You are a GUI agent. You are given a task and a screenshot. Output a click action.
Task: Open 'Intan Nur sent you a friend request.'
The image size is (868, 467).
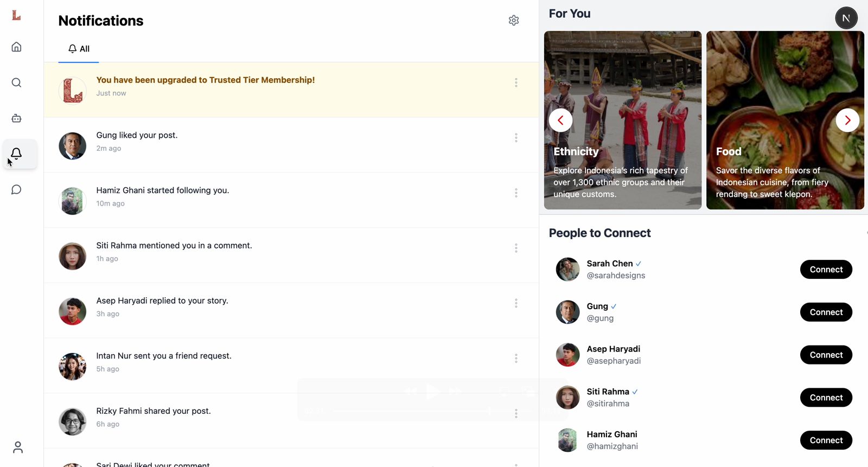pos(291,366)
